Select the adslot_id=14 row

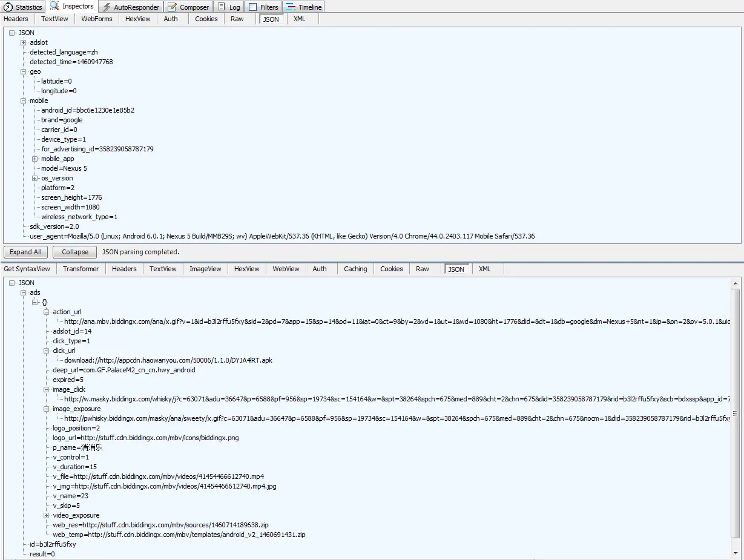point(72,331)
